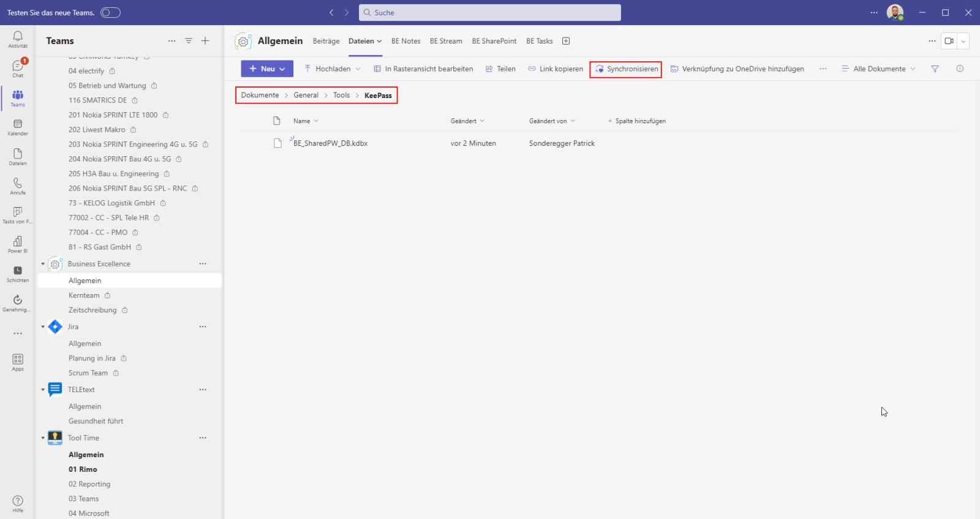
Task: Go to General in the breadcrumb
Action: (x=306, y=95)
